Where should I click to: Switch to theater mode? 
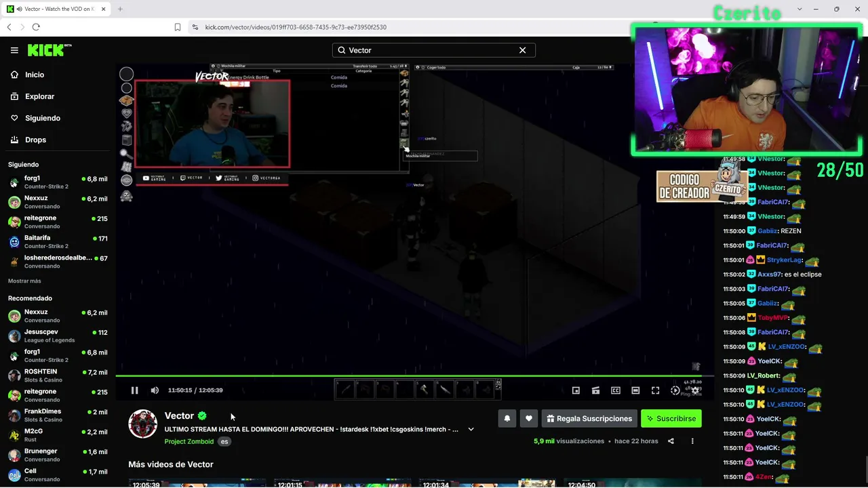coord(635,390)
